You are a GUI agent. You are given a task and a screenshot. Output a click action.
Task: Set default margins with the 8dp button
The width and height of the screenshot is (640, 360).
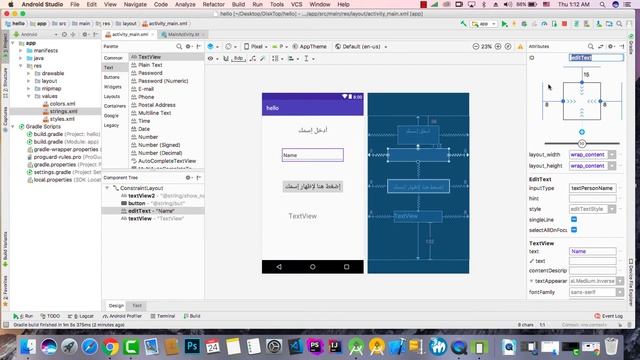pyautogui.click(x=238, y=59)
